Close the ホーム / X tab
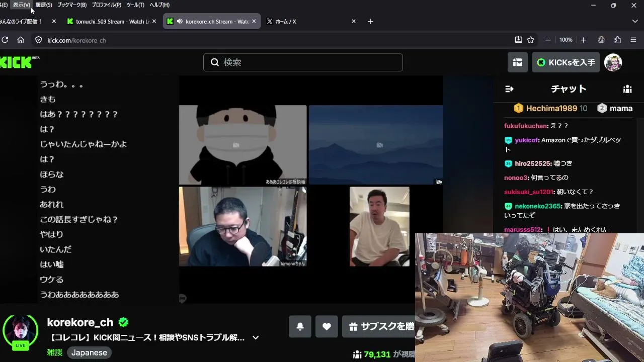The width and height of the screenshot is (644, 362). pos(354,22)
